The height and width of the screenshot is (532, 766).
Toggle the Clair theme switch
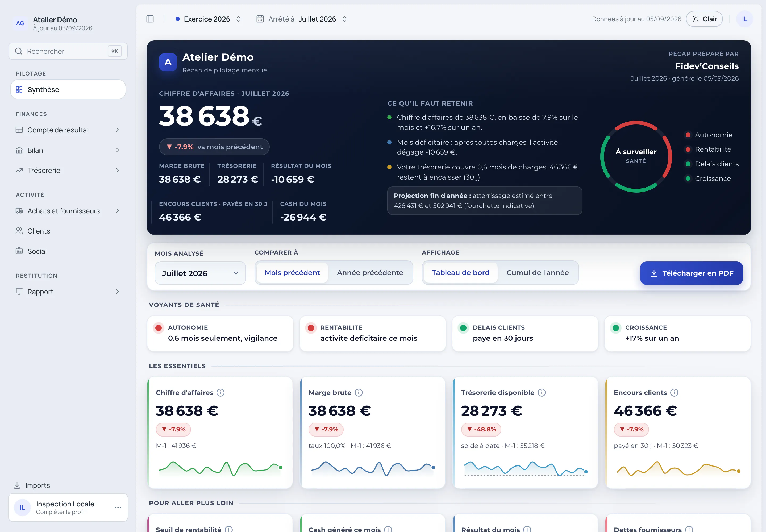pyautogui.click(x=704, y=19)
